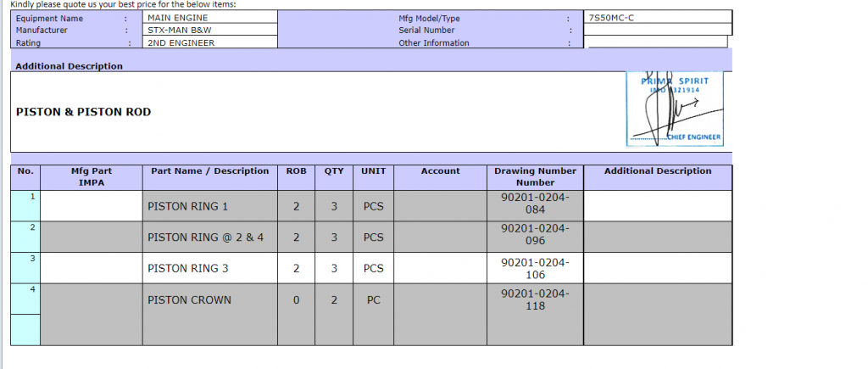
Task: Click the PISTON & PISTON ROD description text
Action: coord(84,111)
